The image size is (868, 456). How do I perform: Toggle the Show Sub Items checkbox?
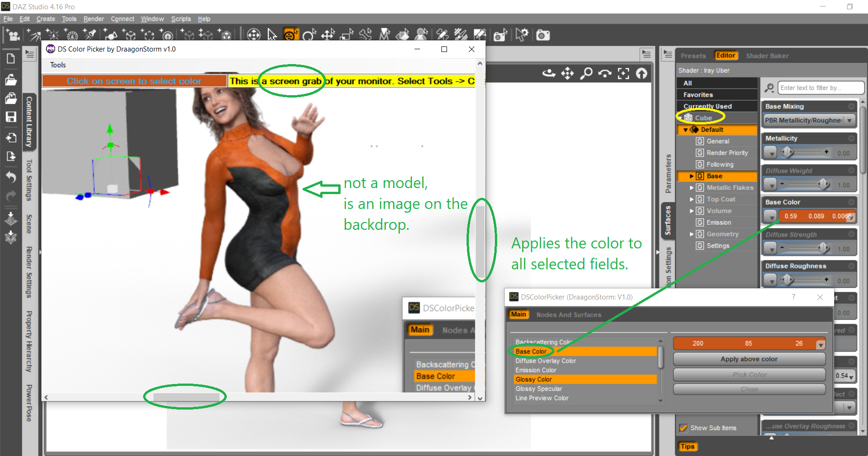click(x=683, y=428)
